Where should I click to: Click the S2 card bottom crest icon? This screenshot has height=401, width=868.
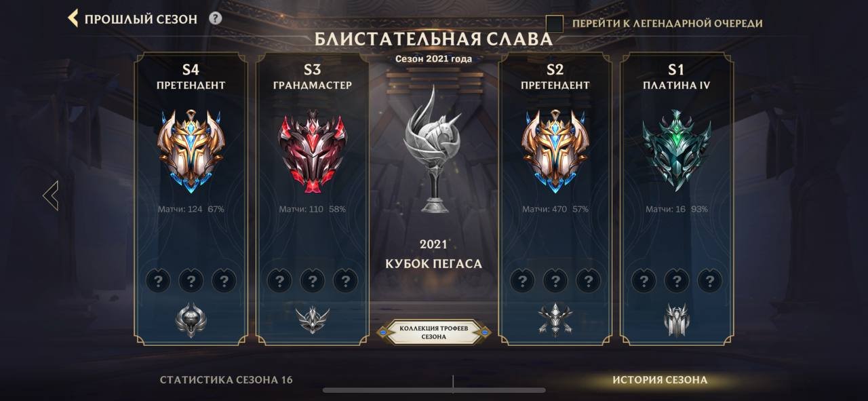point(555,320)
